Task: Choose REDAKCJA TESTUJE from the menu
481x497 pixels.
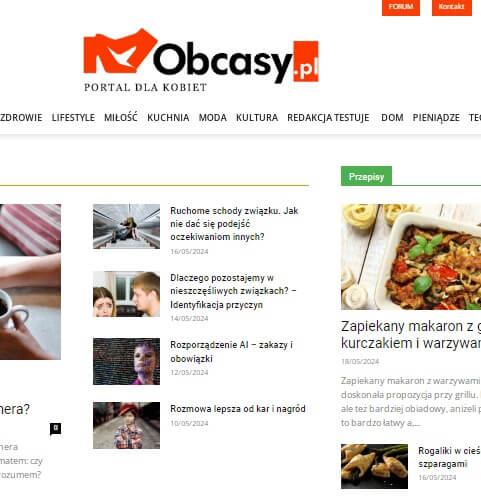Action: click(328, 118)
